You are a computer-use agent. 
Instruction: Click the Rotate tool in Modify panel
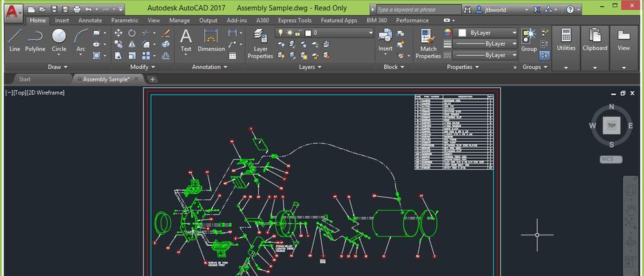[132, 33]
